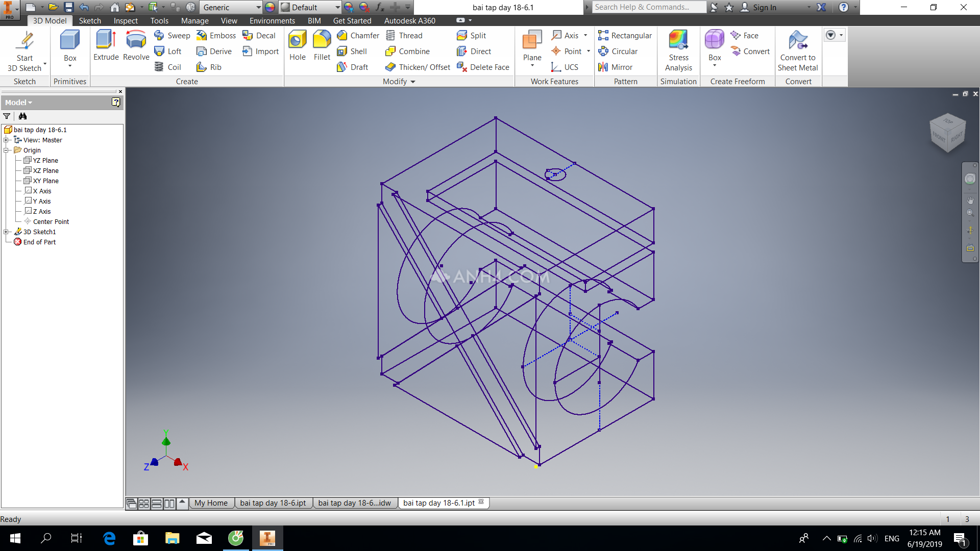Image resolution: width=980 pixels, height=551 pixels.
Task: Select the Mirror tool
Action: [615, 67]
